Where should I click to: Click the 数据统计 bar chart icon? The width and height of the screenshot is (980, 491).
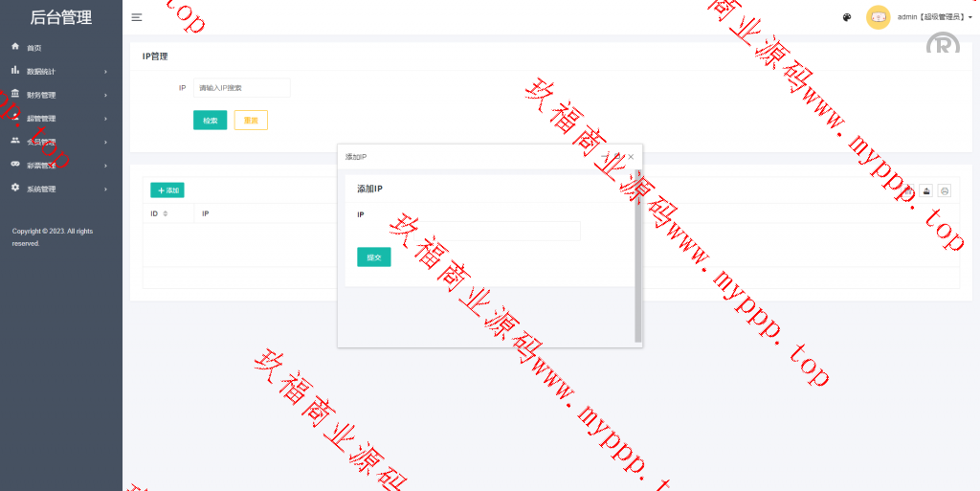click(x=15, y=71)
